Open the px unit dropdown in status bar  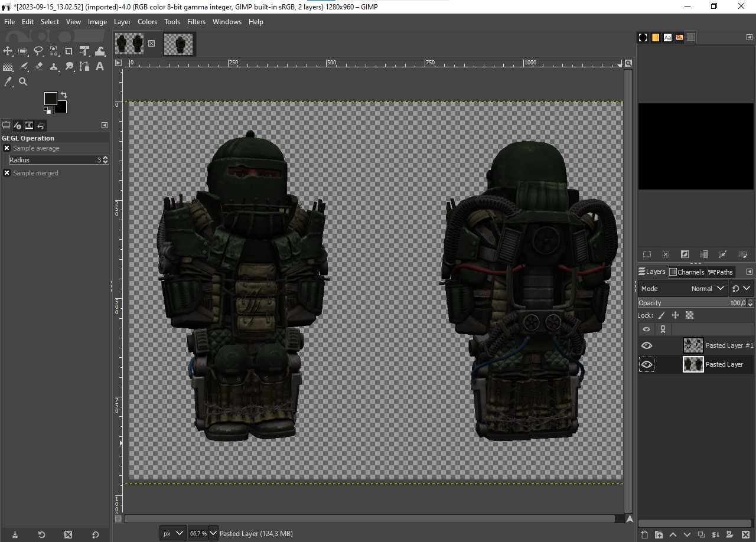[x=172, y=533]
